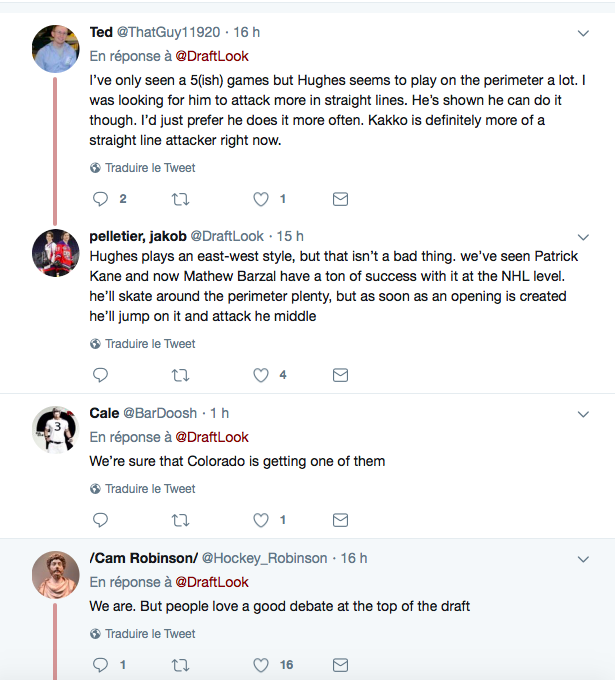Retweet Ted's tweet about Hughes
Image resolution: width=615 pixels, height=680 pixels.
tap(181, 199)
